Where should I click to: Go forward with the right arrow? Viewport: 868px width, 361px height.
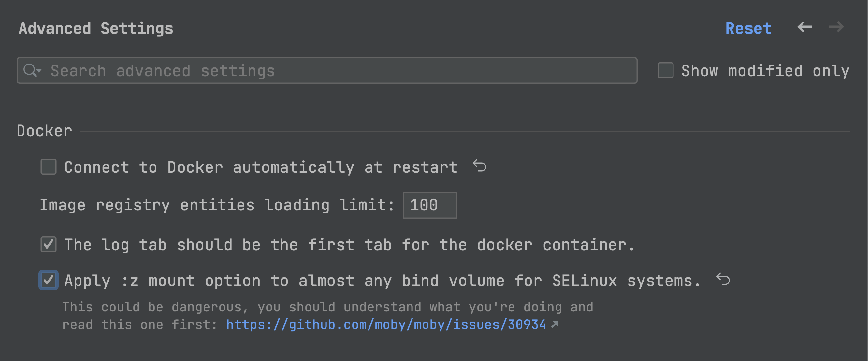[x=836, y=27]
